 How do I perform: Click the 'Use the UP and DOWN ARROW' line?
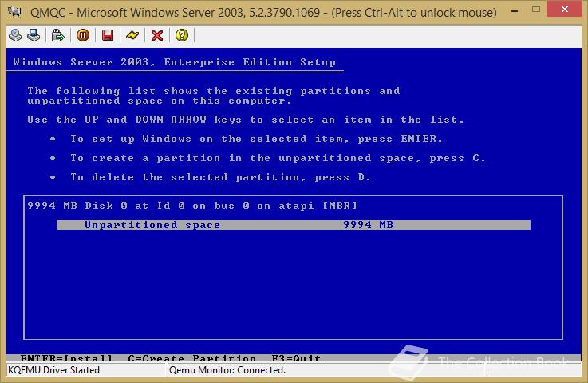pos(246,120)
